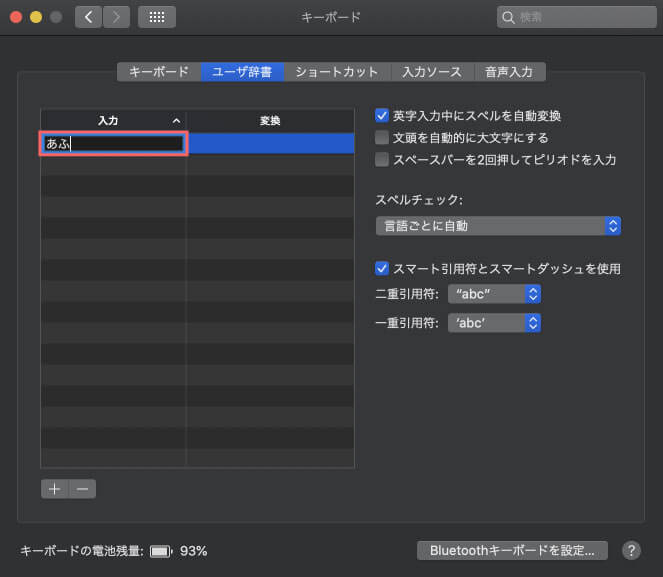Click the search magnifier icon
The image size is (663, 577).
coord(508,17)
